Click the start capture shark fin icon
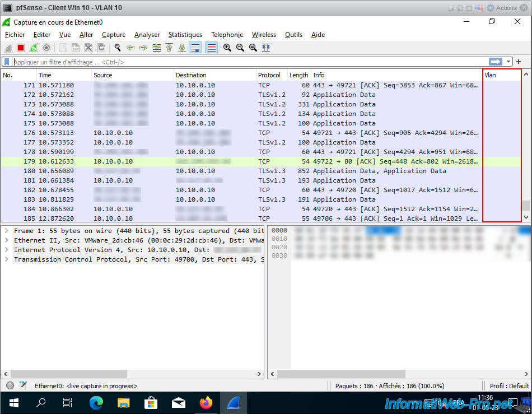Viewport: 532px width, 414px height. [8, 48]
